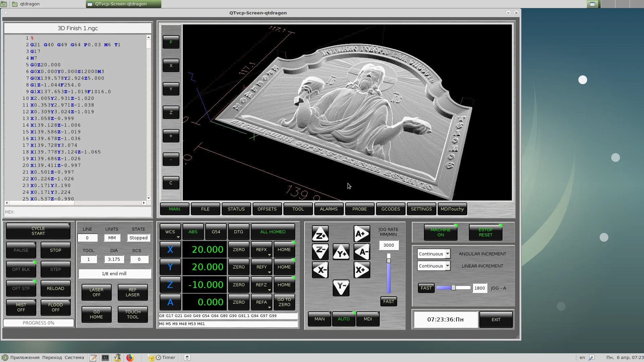Image resolution: width=644 pixels, height=362 pixels.
Task: Switch to the GCODES tab
Action: [x=390, y=209]
